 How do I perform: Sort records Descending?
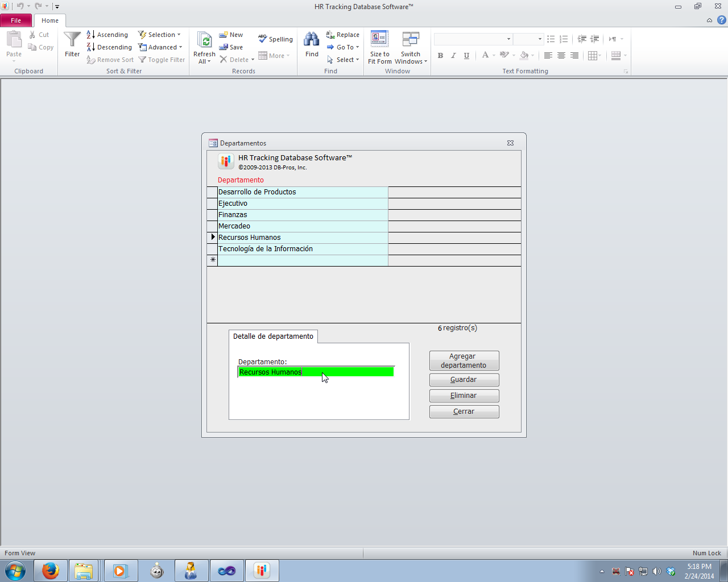(109, 47)
